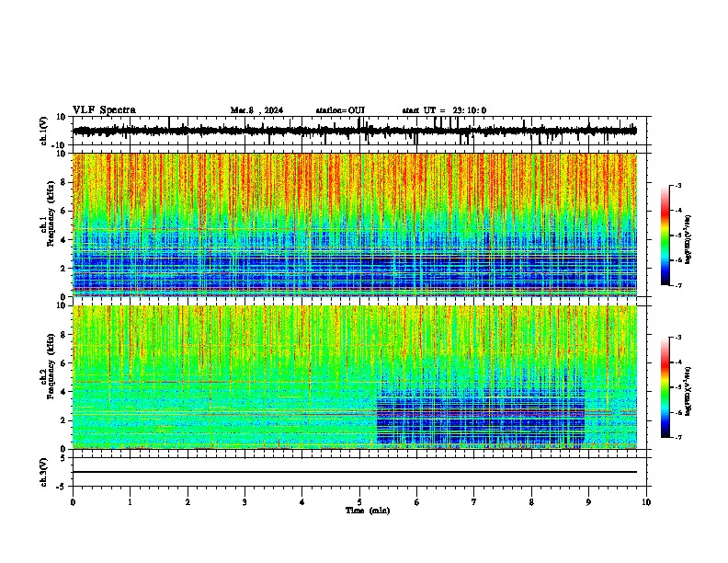Select ch.2 'Frequency (kHz)' axis label
Viewport: 728px width, 563px height.
51,366
